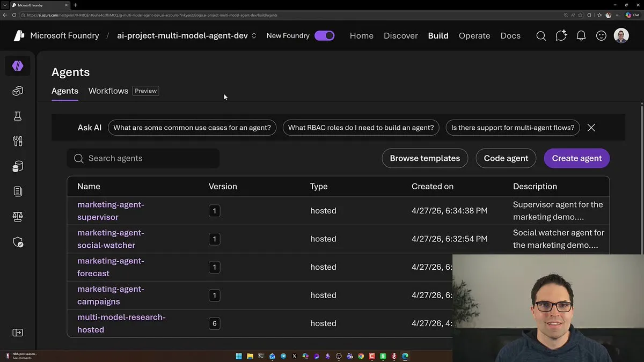The image size is (644, 362).
Task: Open the user profile avatar
Action: coord(621,36)
